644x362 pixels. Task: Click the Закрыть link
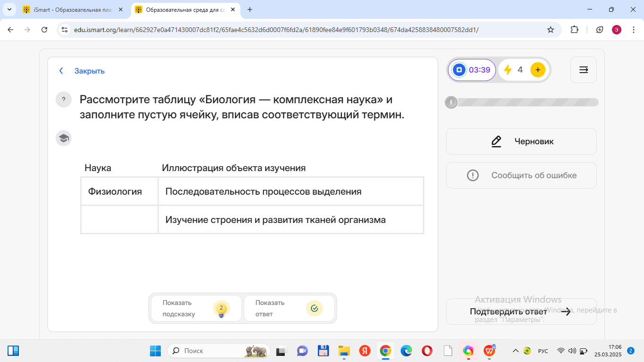(90, 71)
